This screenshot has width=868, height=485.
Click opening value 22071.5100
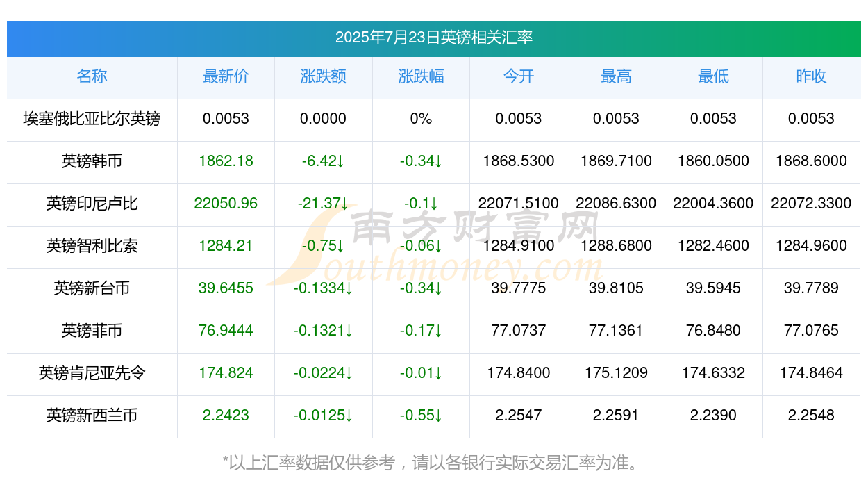point(518,204)
